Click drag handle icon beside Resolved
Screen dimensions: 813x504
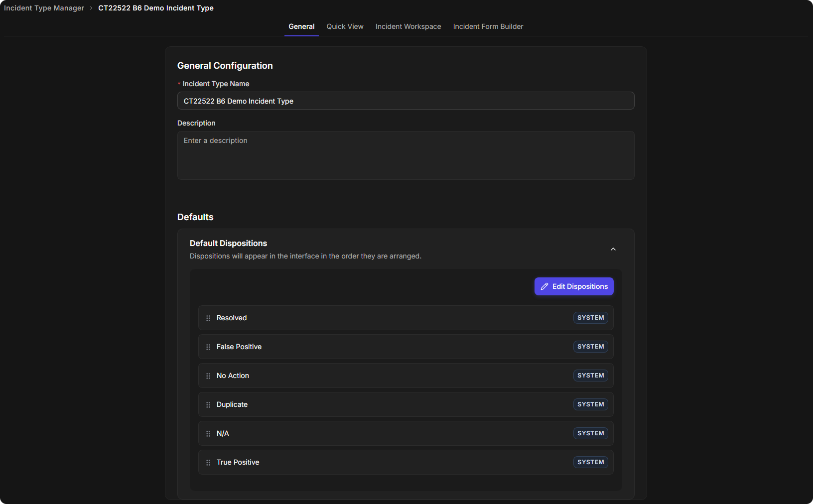208,318
